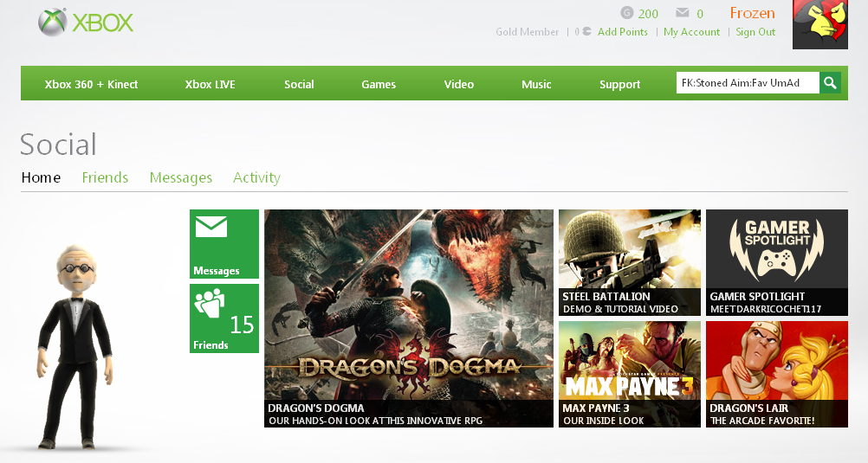Open the Dragon's Dogma feature image
The image size is (868, 463).
coord(409,318)
